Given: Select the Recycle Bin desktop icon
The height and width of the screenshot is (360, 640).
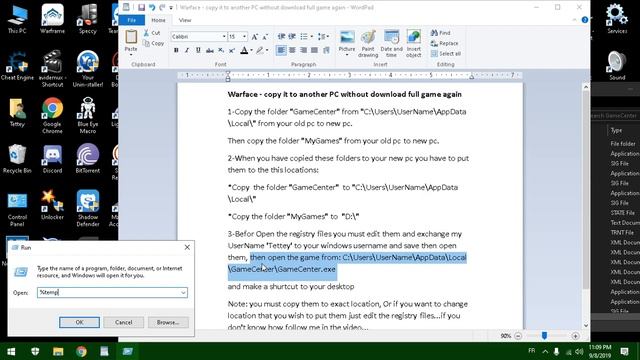Looking at the screenshot, I should point(17,159).
